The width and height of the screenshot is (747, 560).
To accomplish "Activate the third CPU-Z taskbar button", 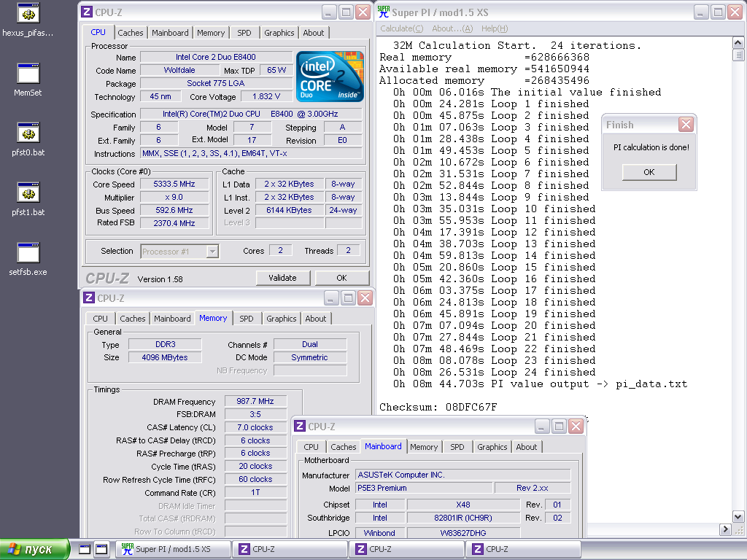I will coord(523,549).
